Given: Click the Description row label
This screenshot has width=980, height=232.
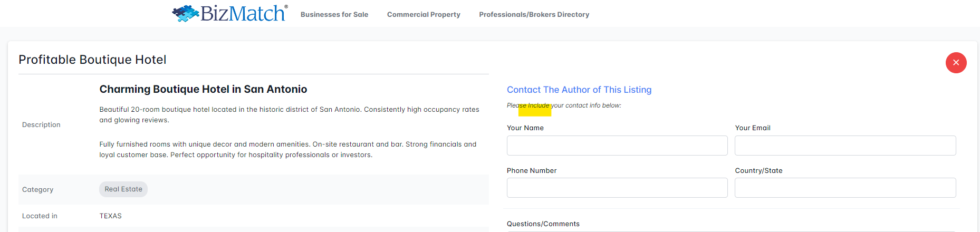Looking at the screenshot, I should click(x=41, y=125).
